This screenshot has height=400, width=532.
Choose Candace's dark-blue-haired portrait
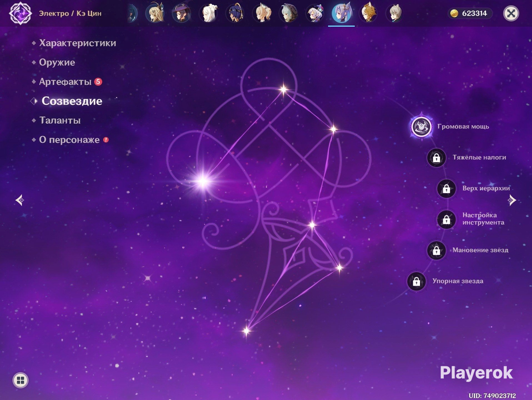tap(235, 13)
